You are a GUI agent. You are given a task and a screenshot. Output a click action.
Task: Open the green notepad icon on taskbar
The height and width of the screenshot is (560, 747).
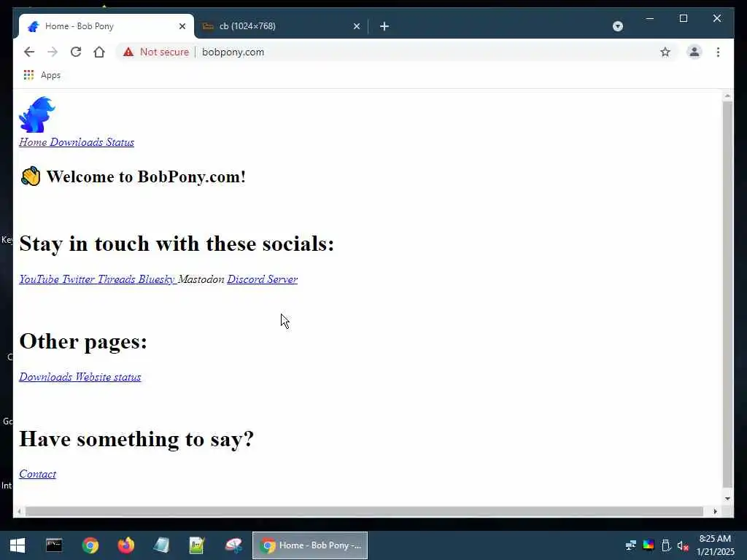click(197, 545)
